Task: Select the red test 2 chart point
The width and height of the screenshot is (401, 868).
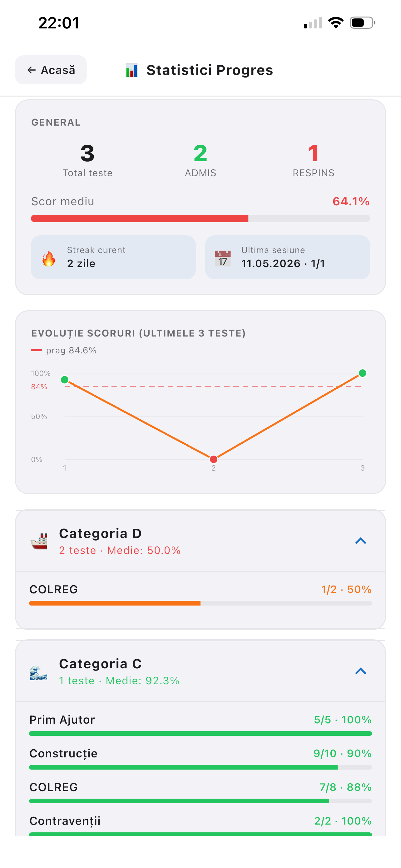Action: coord(214,459)
